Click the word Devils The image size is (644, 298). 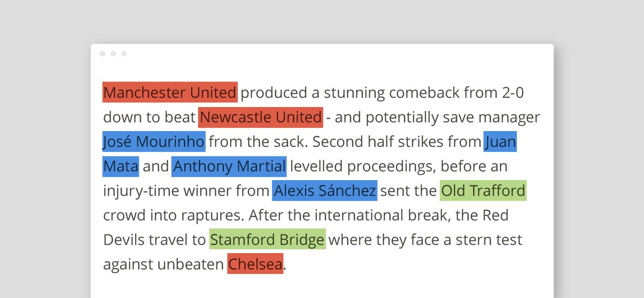[x=124, y=240]
